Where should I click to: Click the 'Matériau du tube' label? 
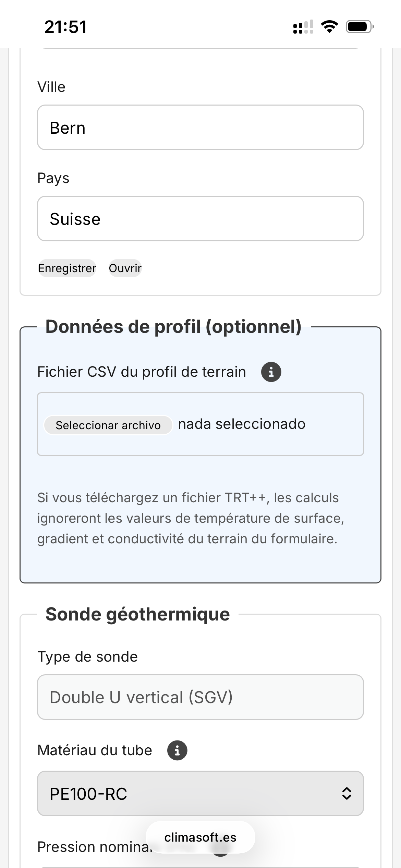tap(95, 750)
